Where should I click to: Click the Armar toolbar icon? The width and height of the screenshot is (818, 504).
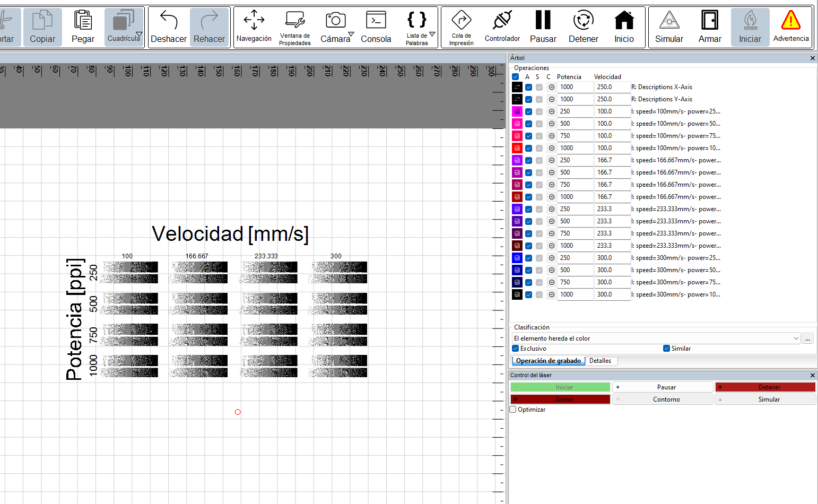point(710,28)
